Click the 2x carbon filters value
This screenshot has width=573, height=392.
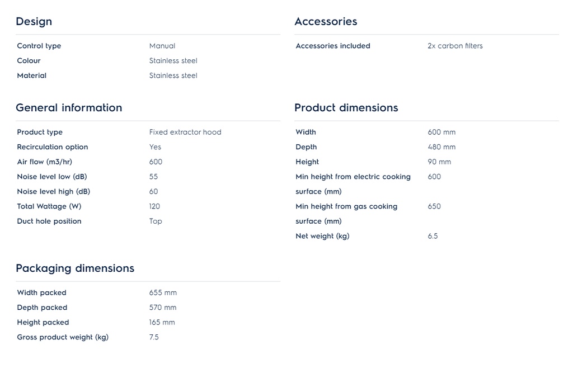455,46
